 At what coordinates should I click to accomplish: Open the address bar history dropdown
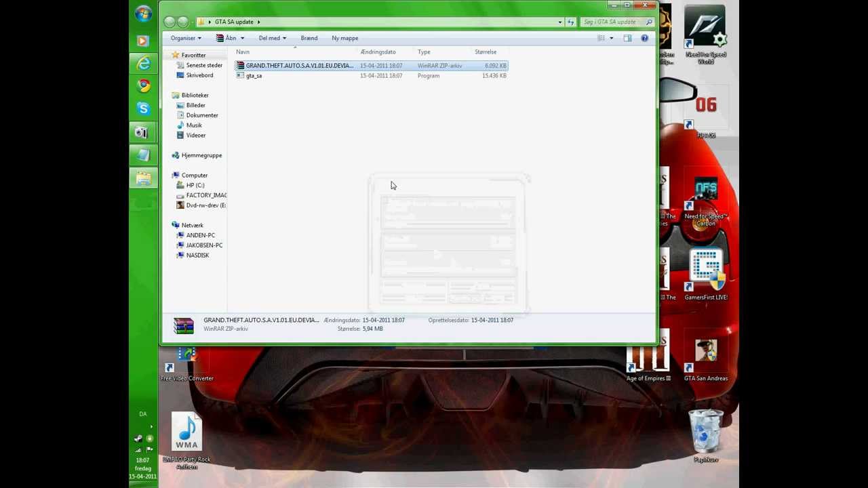tap(560, 22)
